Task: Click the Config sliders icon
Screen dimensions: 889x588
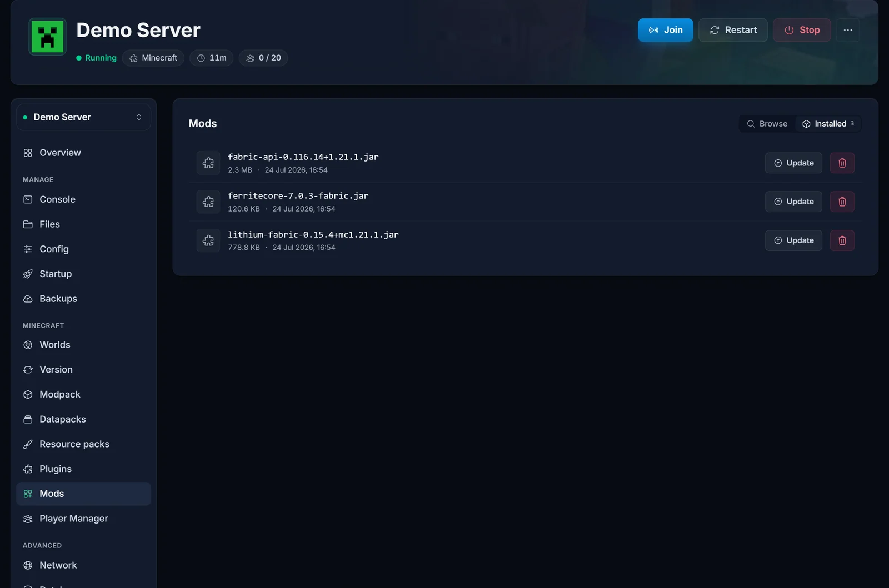Action: (28, 249)
